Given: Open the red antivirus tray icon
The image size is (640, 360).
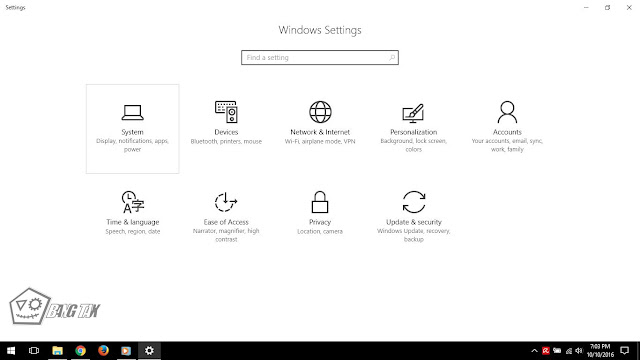Looking at the screenshot, I should [x=545, y=351].
